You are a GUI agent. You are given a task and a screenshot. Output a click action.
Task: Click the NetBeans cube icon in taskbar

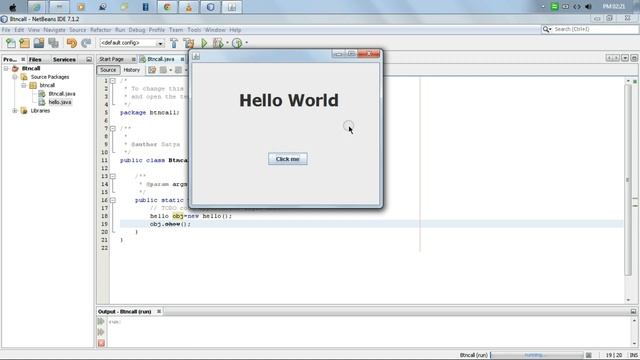click(x=211, y=7)
